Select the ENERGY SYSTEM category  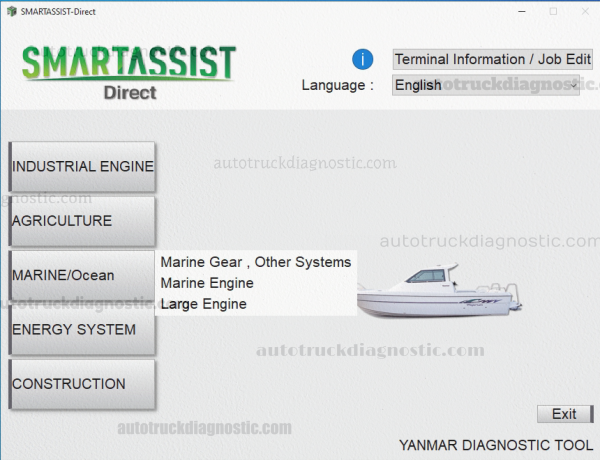tap(82, 329)
